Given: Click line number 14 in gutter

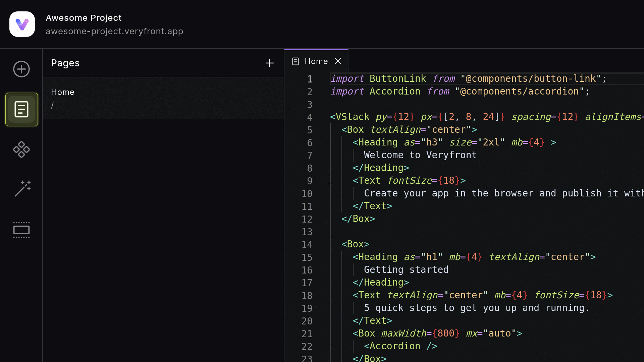Looking at the screenshot, I should 307,245.
